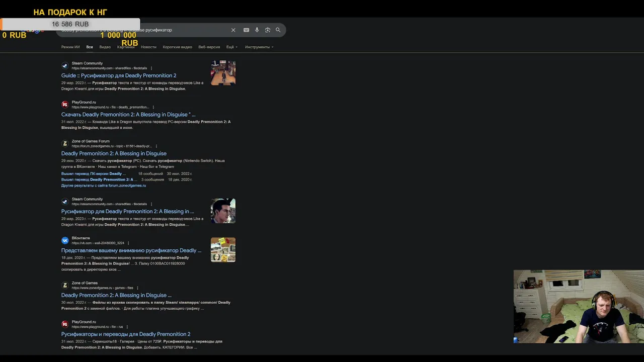The width and height of the screenshot is (644, 362).
Task: Click the URL https://www.zoneofgames.ru › games › files
Action: pyautogui.click(x=102, y=288)
